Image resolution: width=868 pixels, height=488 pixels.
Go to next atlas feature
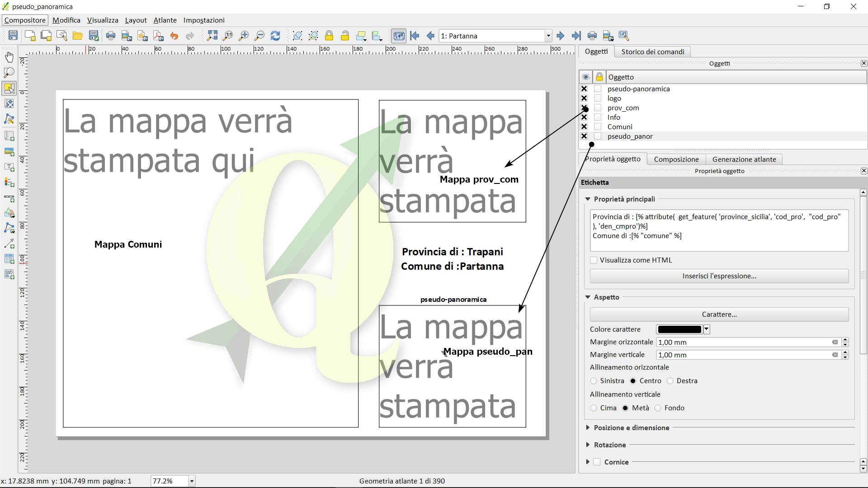[561, 36]
